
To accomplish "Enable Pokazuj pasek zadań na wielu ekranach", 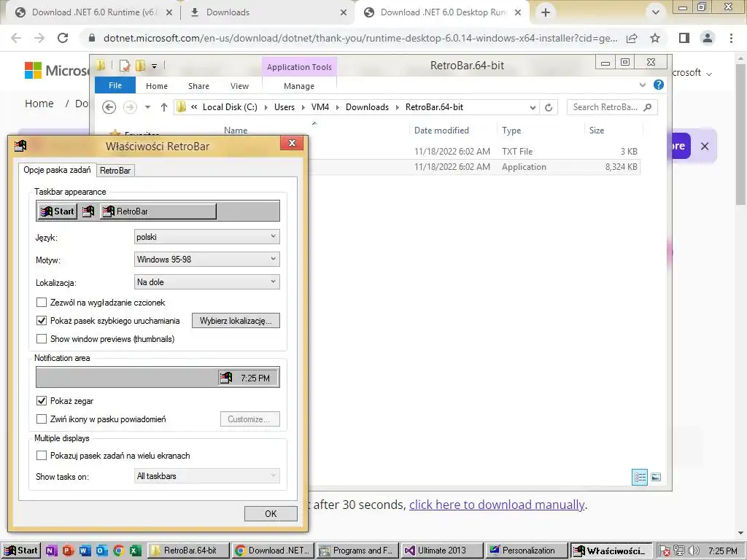I will point(42,456).
